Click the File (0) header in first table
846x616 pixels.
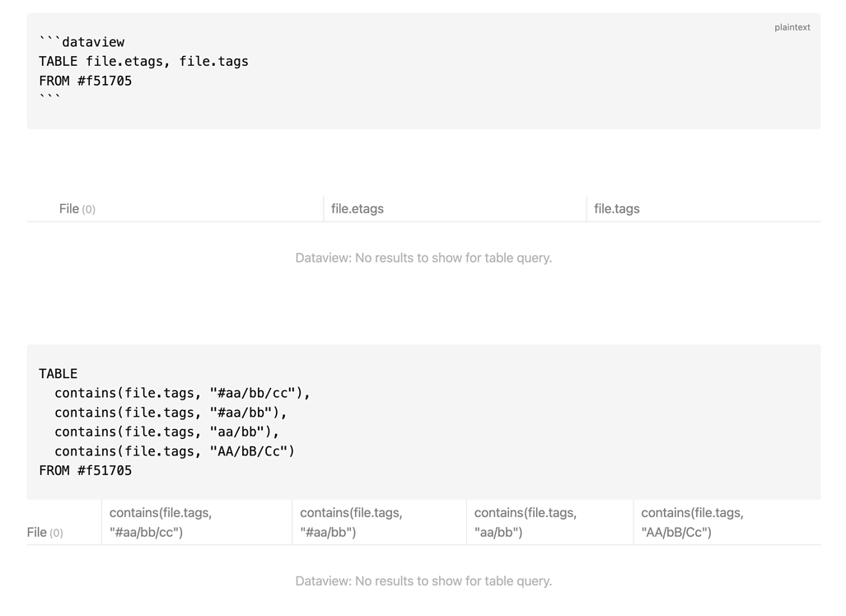77,208
